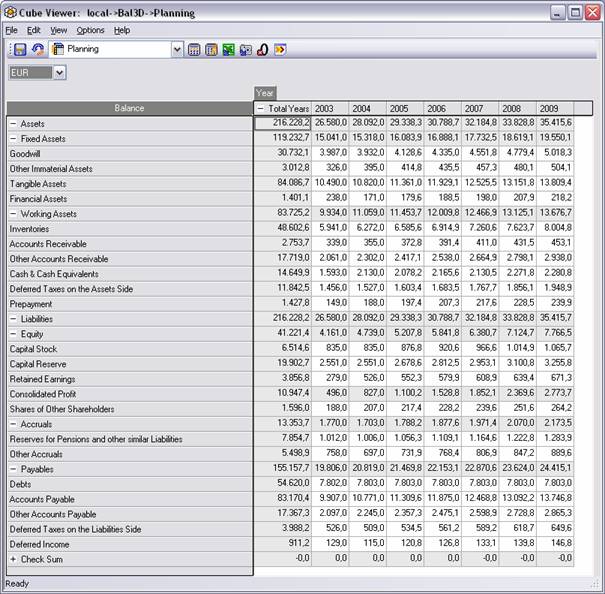Click the first grid icon after Planning dropdown
The height and width of the screenshot is (594, 605).
tap(195, 49)
